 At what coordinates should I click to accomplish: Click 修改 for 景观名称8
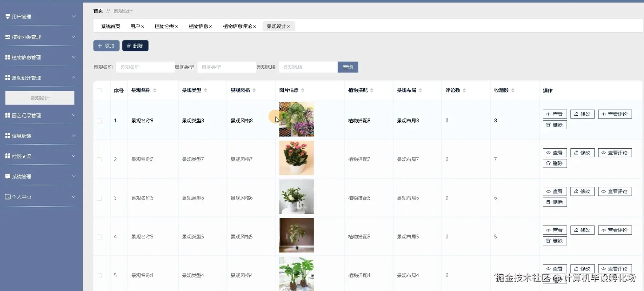click(583, 114)
